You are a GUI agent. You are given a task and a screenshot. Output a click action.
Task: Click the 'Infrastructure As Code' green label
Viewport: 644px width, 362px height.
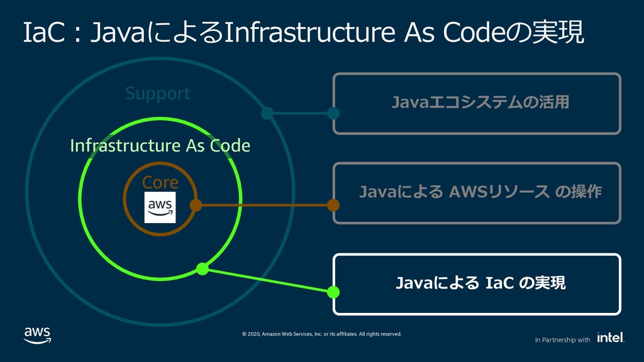click(x=160, y=146)
